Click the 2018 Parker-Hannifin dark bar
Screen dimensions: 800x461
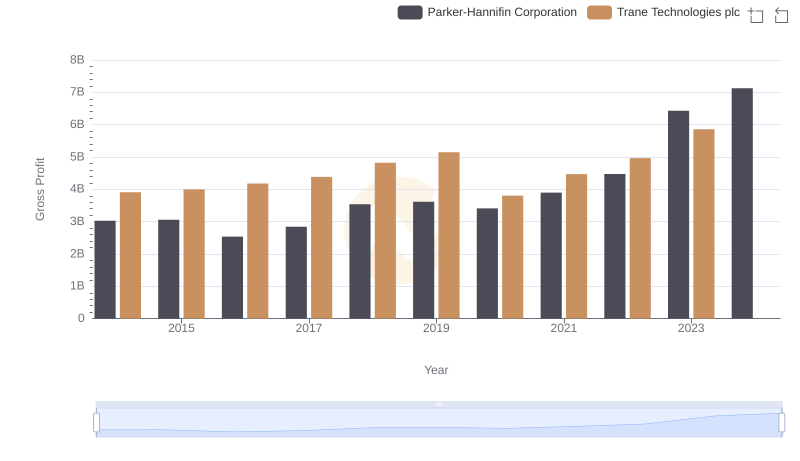click(360, 262)
